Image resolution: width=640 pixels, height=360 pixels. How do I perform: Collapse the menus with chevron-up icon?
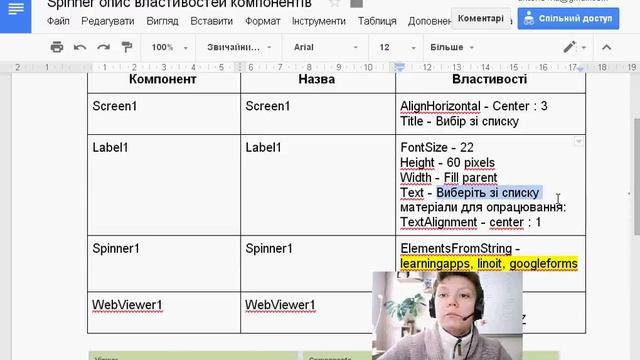[x=607, y=47]
